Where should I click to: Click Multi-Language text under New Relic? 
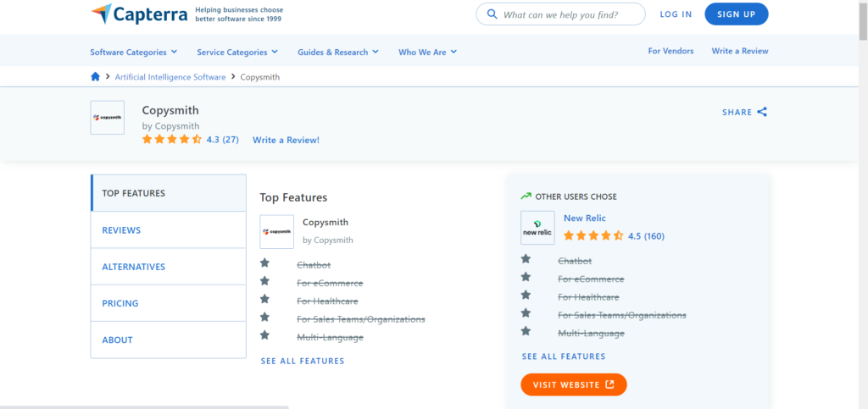point(591,334)
